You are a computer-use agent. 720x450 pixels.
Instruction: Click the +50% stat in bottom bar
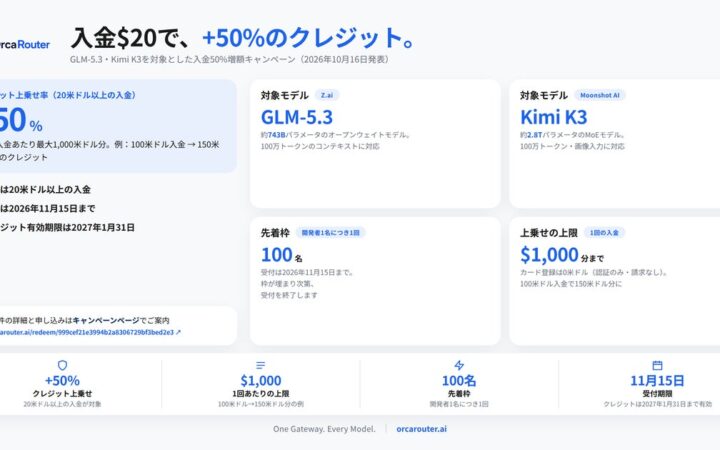[62, 381]
